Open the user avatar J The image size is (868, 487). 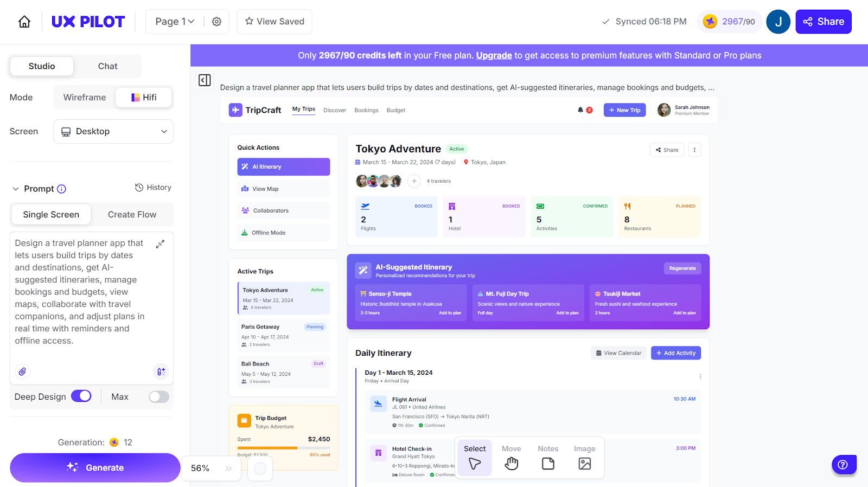point(778,22)
